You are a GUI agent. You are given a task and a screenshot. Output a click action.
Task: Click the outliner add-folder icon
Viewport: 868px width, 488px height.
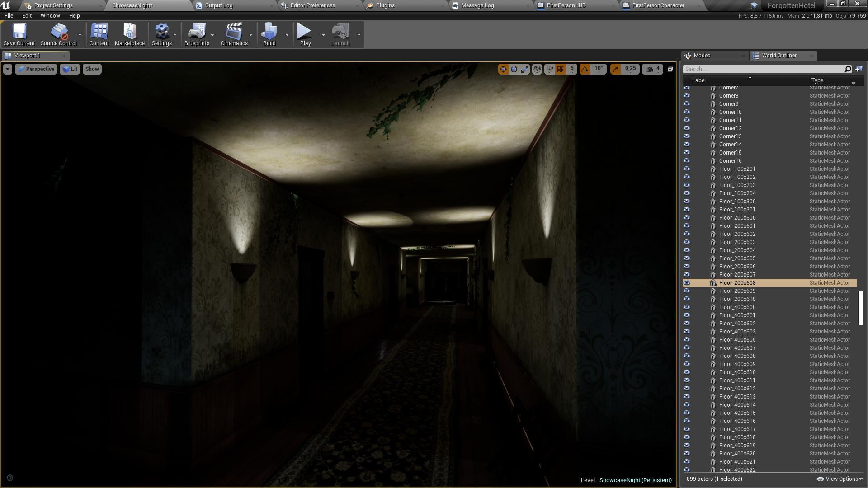click(859, 69)
